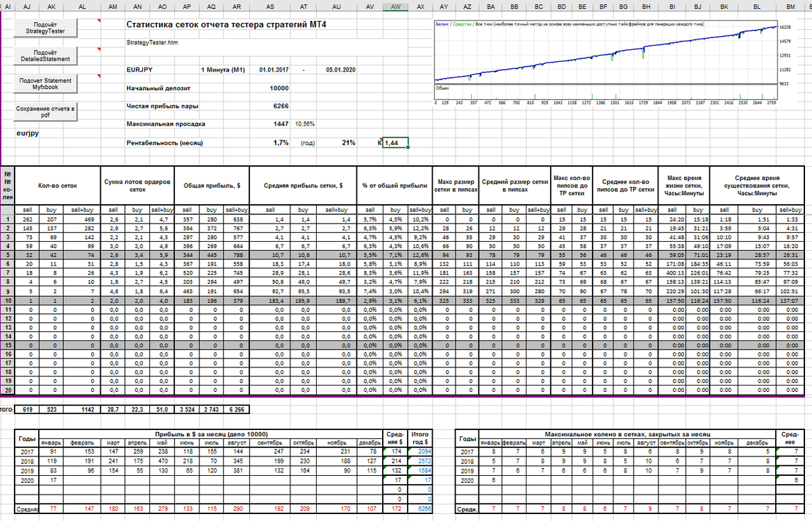
Task: Select the yearly profitability value '21%'
Action: pos(349,143)
